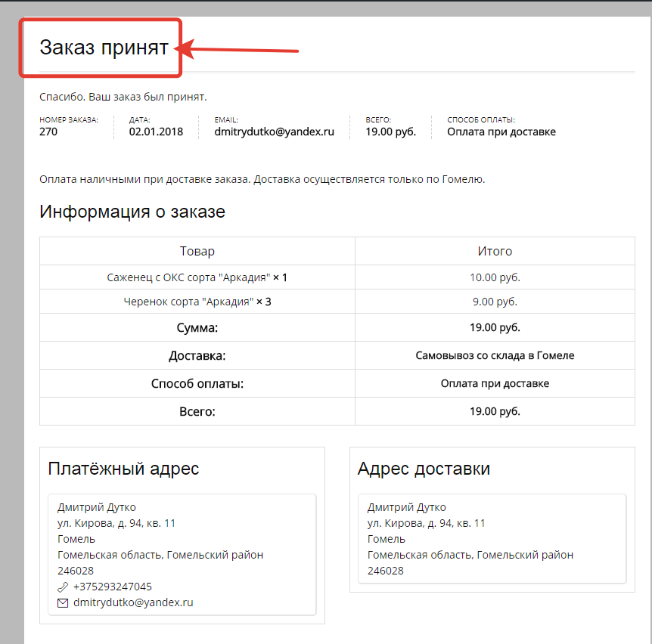Click street ул. Кирова in billing address
This screenshot has height=644, width=652.
116,523
